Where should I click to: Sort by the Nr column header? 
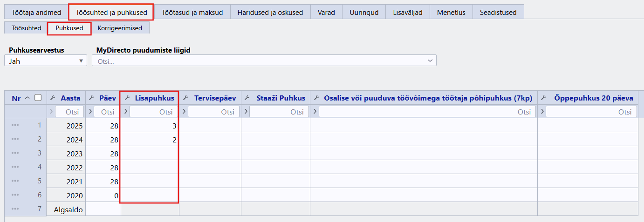(x=16, y=98)
